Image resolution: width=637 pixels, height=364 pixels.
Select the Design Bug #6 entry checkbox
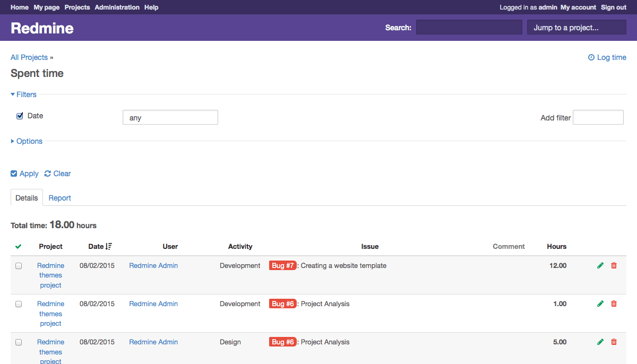coord(19,342)
